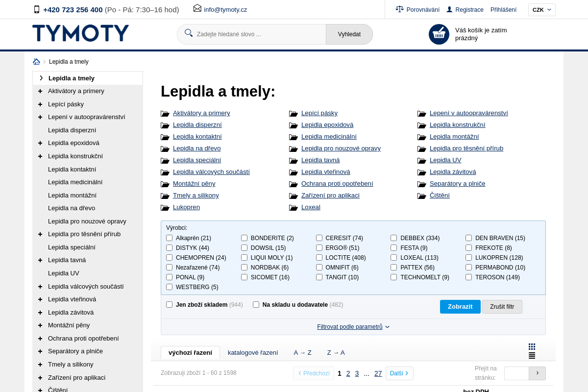Enable Na skladu u dodavatele filter
The width and height of the screenshot is (588, 392).
click(256, 305)
